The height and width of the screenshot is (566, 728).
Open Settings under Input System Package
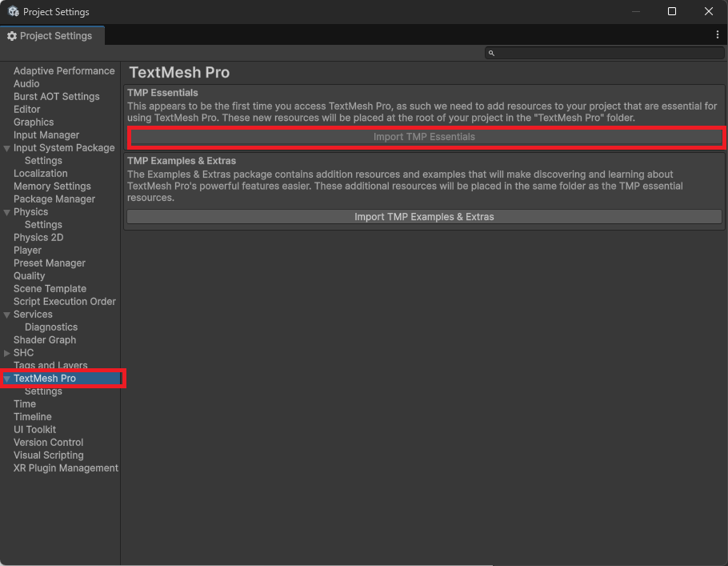tap(43, 160)
